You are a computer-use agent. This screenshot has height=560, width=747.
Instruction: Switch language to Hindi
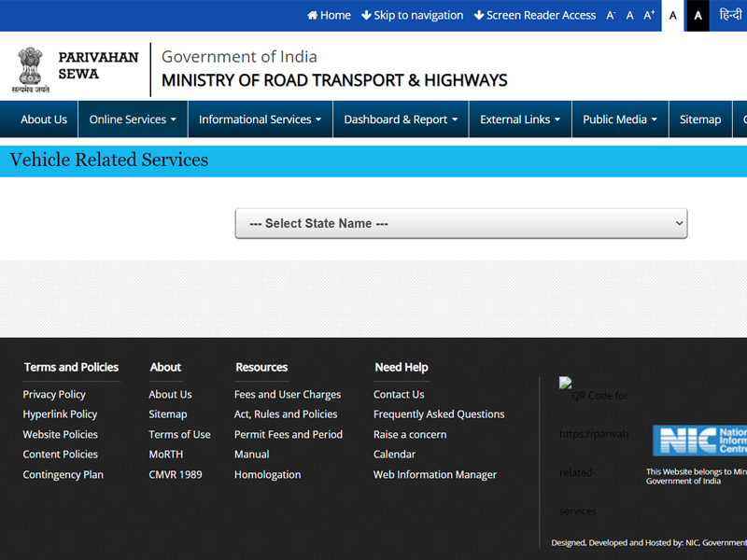[730, 15]
